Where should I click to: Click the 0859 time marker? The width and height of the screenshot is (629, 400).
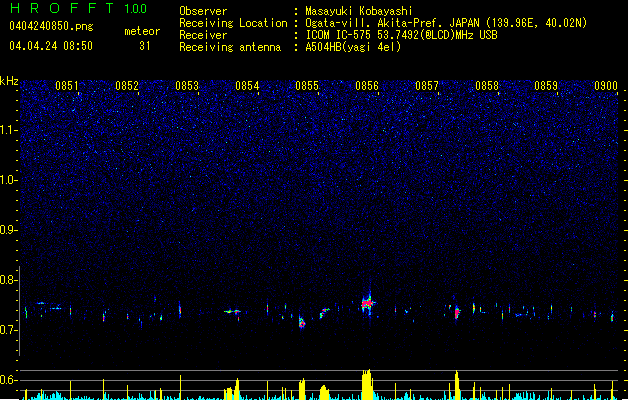546,86
